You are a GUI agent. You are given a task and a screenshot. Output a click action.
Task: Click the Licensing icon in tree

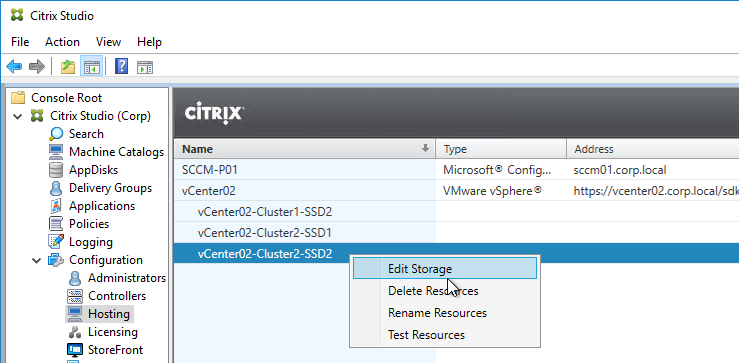point(75,332)
